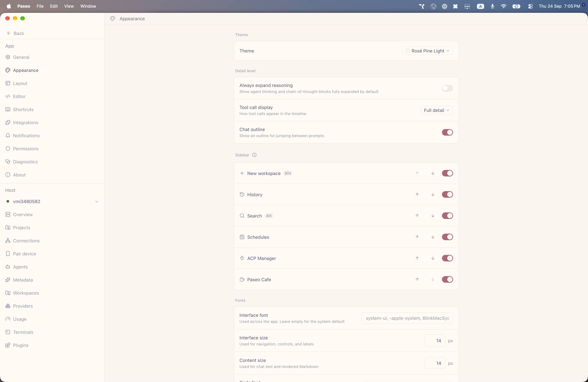Screen dimensions: 588x382
Task: Open Layout settings
Action: pyautogui.click(x=52, y=83)
